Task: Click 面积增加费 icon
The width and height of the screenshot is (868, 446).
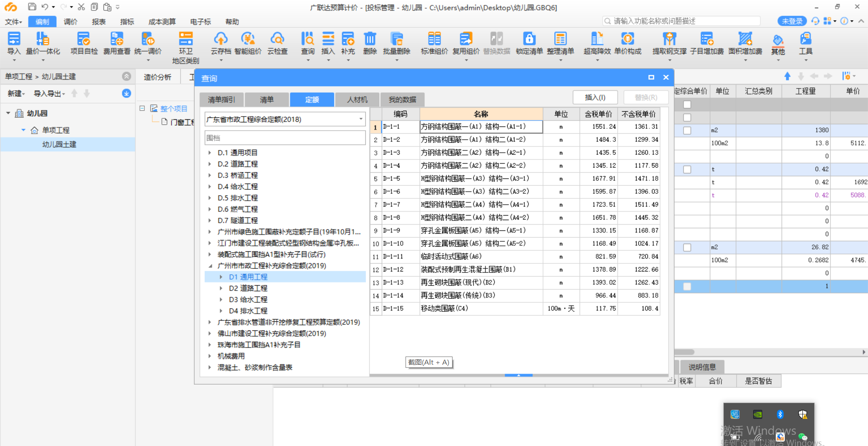Action: (745, 44)
